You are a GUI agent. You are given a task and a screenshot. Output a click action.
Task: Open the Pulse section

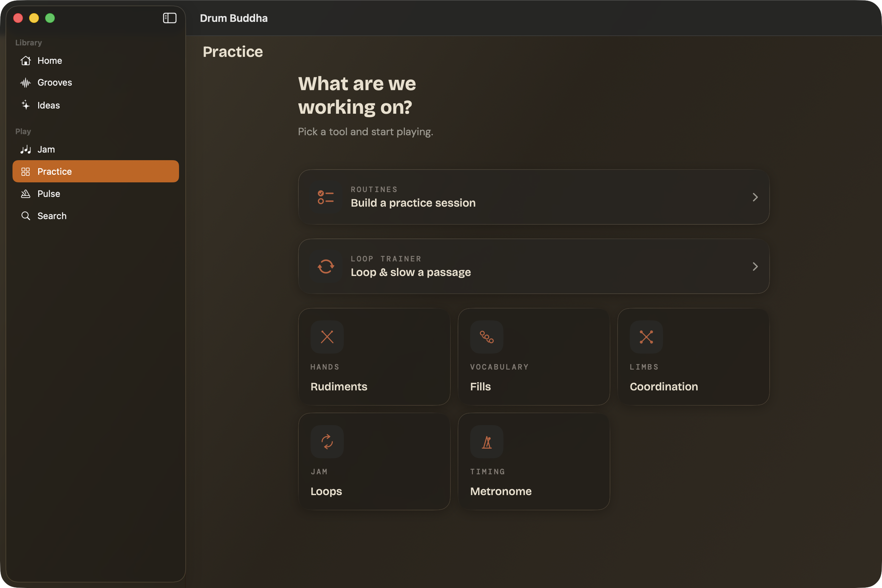point(96,193)
